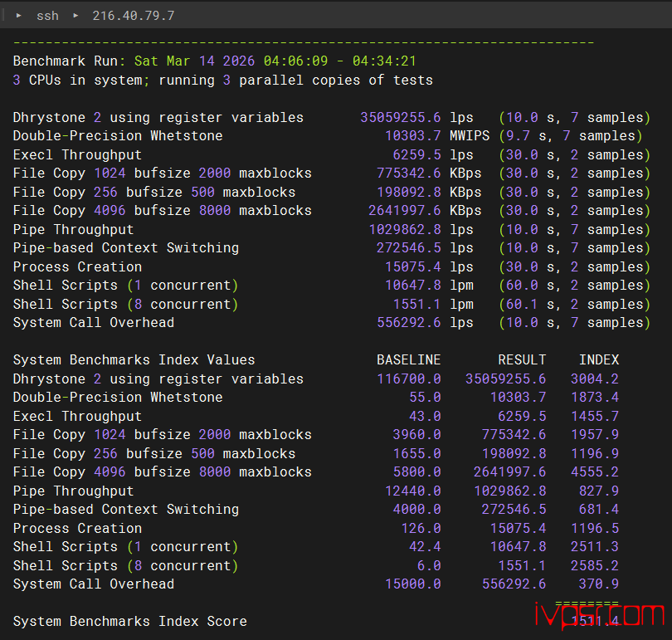672x640 pixels.
Task: Click the Execl Throughput index value 1455.7
Action: pyautogui.click(x=594, y=417)
